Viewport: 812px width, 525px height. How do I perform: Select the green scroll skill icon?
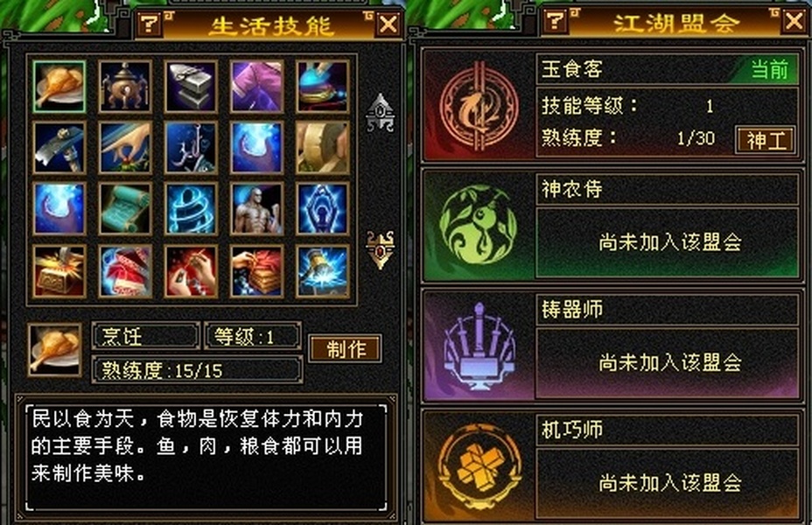pos(125,208)
